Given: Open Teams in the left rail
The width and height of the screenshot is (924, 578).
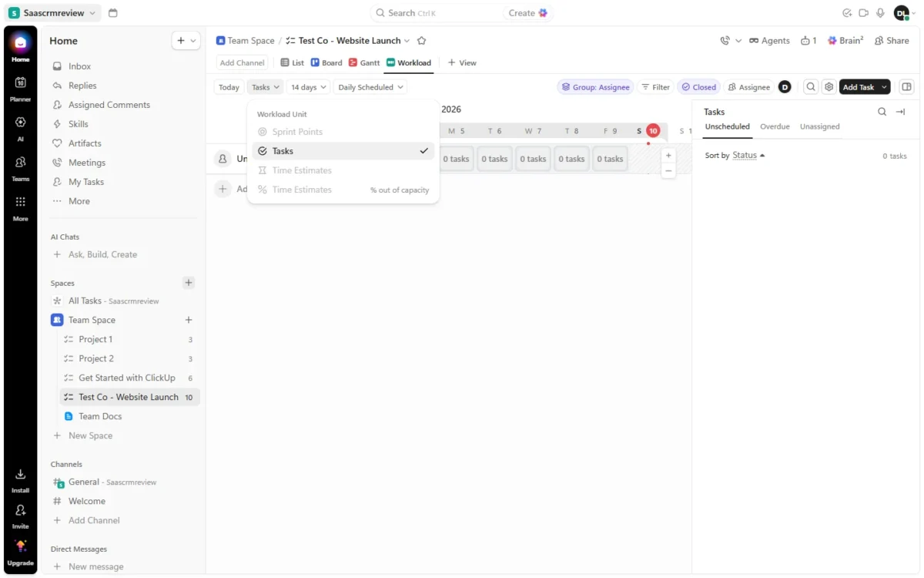Looking at the screenshot, I should 20,168.
